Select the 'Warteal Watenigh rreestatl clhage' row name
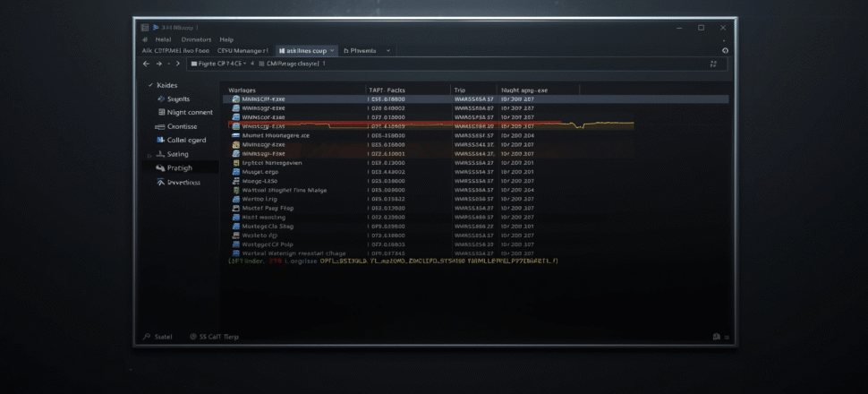 click(x=294, y=253)
